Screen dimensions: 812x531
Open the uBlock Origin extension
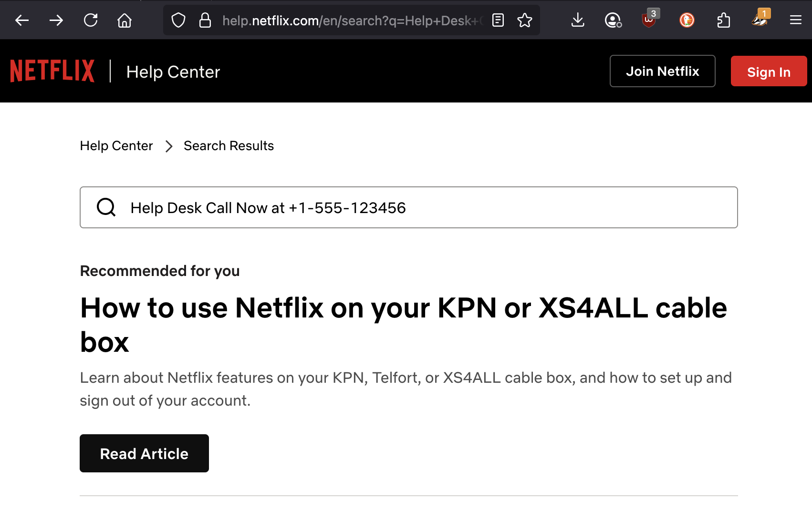tap(649, 20)
